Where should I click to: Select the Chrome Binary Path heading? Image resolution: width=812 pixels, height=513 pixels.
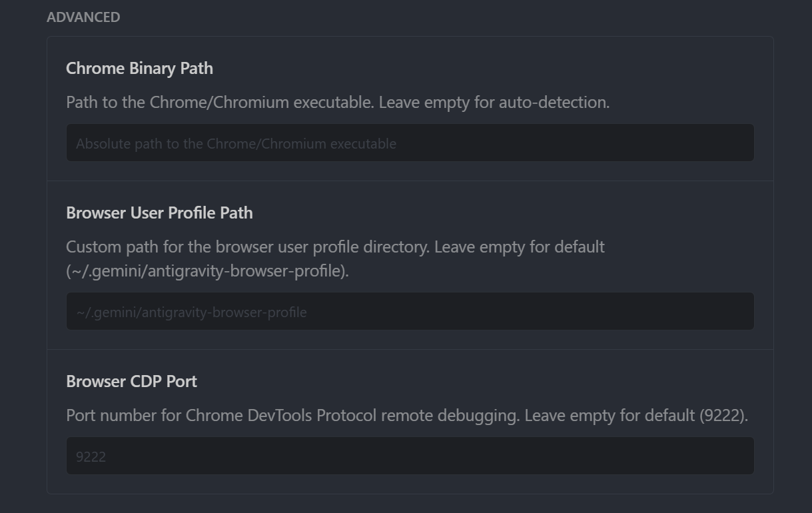pos(139,68)
